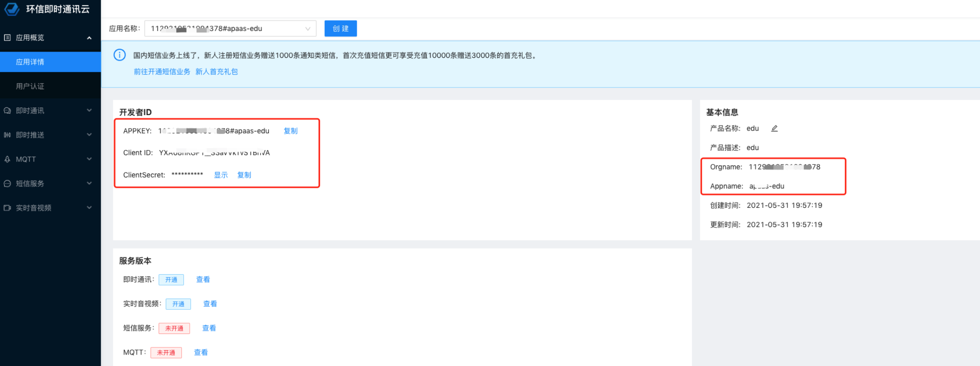
Task: Open the 用户认证 menu item
Action: [x=51, y=86]
